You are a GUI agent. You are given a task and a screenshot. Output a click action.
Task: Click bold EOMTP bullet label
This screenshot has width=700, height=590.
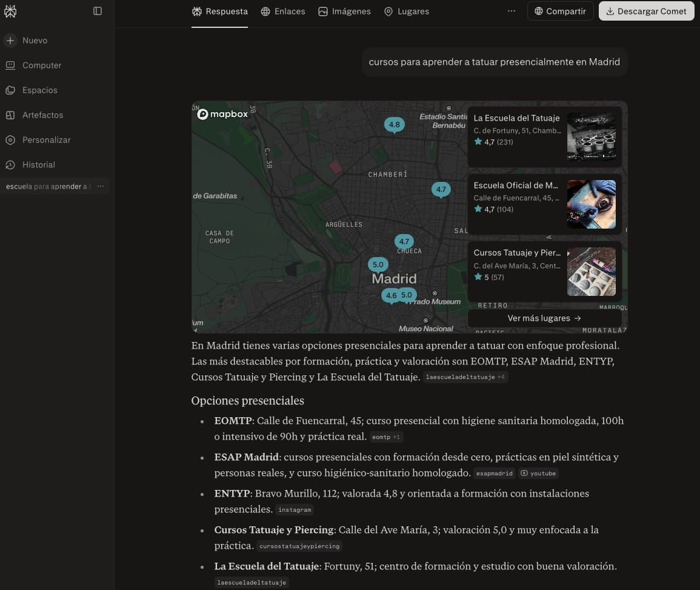coord(233,421)
